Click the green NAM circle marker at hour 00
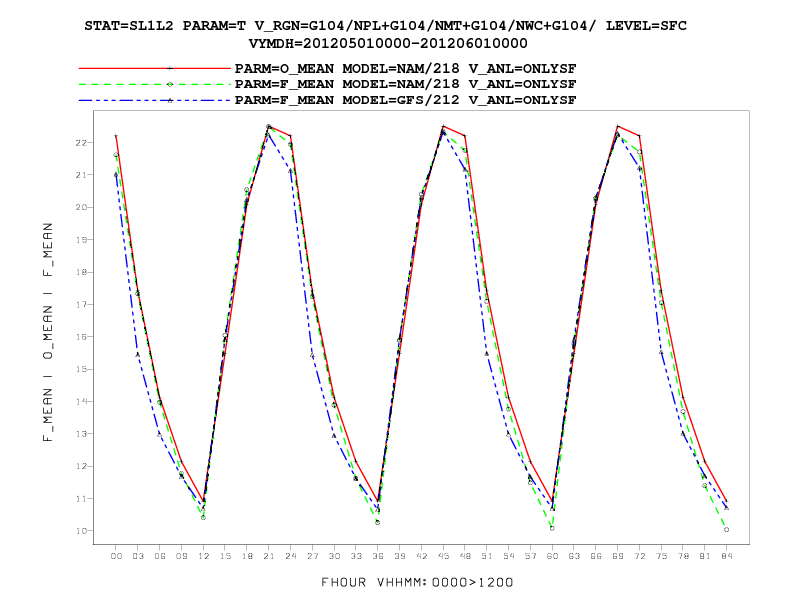 point(116,155)
